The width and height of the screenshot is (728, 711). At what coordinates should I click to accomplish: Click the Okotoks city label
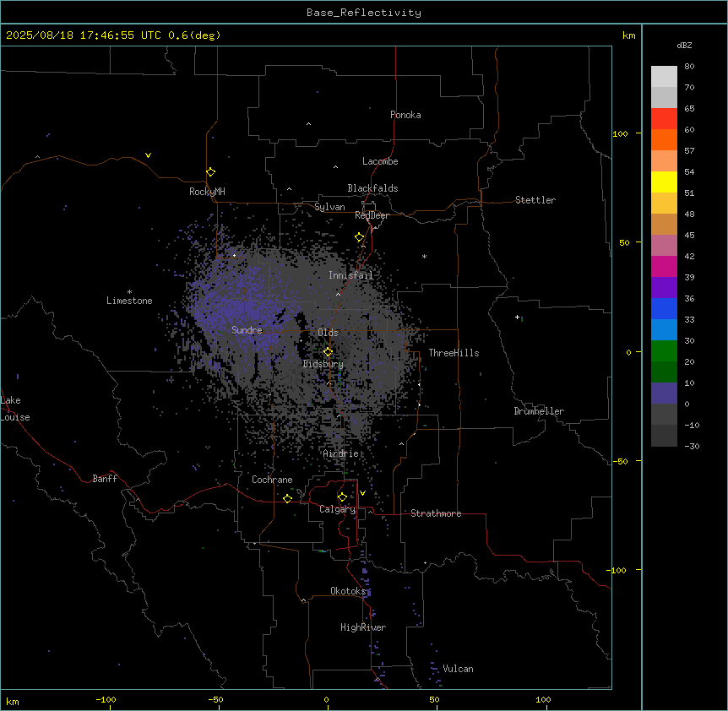(348, 591)
